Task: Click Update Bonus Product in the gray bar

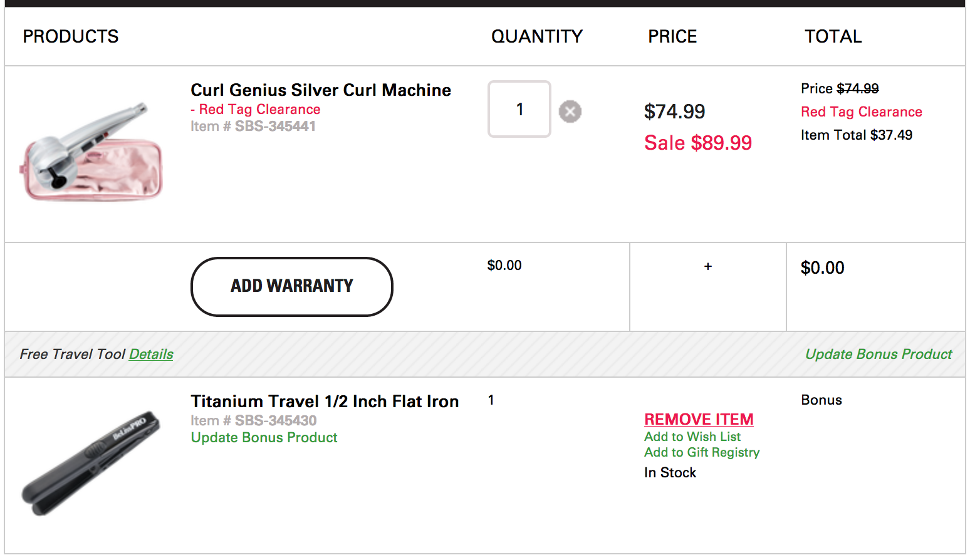Action: [879, 355]
